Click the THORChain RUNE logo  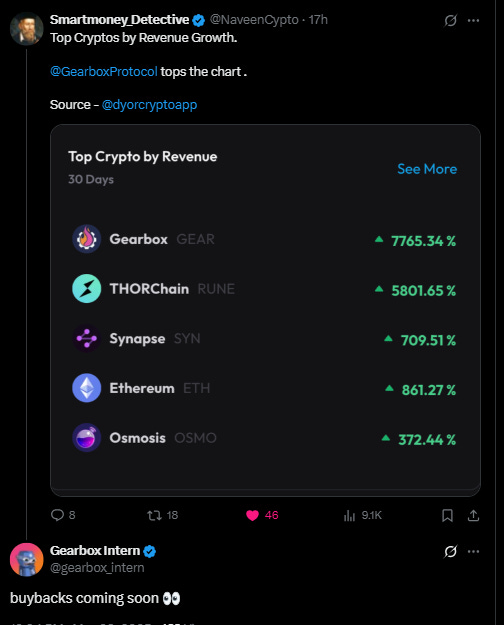tap(87, 289)
